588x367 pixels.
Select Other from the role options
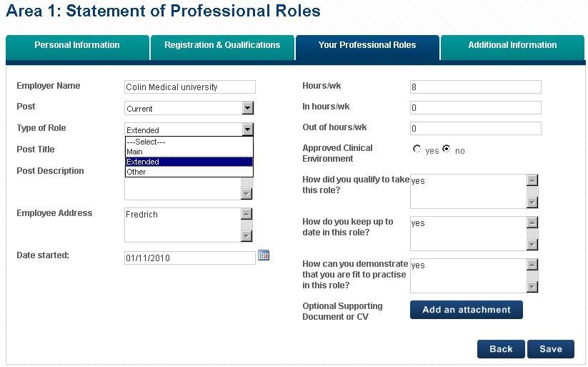click(189, 172)
